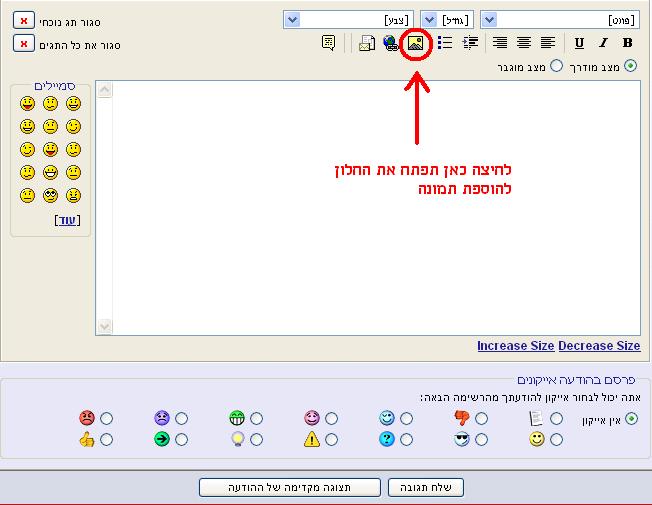Choose the thumbs-down post icon radio button
Screen dimensions: 652x505
coord(481,418)
